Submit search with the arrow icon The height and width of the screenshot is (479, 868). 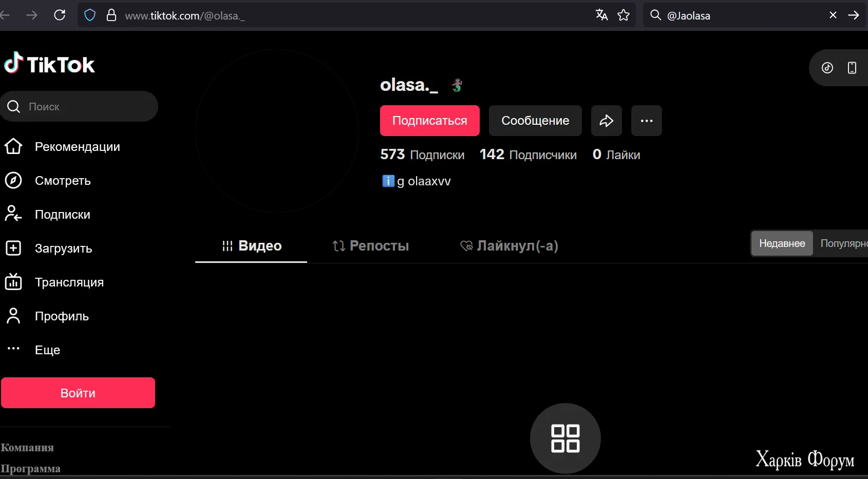coord(854,15)
